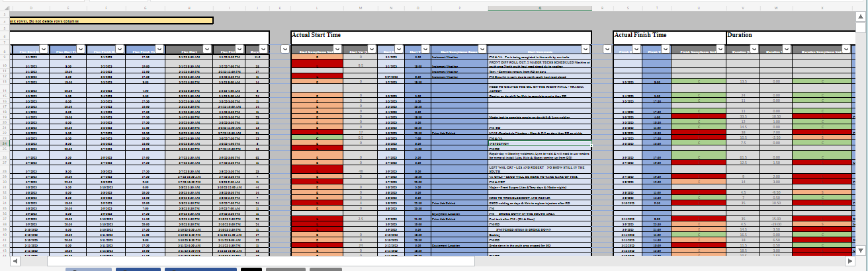Open the Duration Compliance Code filter dropdown
This screenshot has width=868, height=271.
pyautogui.click(x=847, y=49)
